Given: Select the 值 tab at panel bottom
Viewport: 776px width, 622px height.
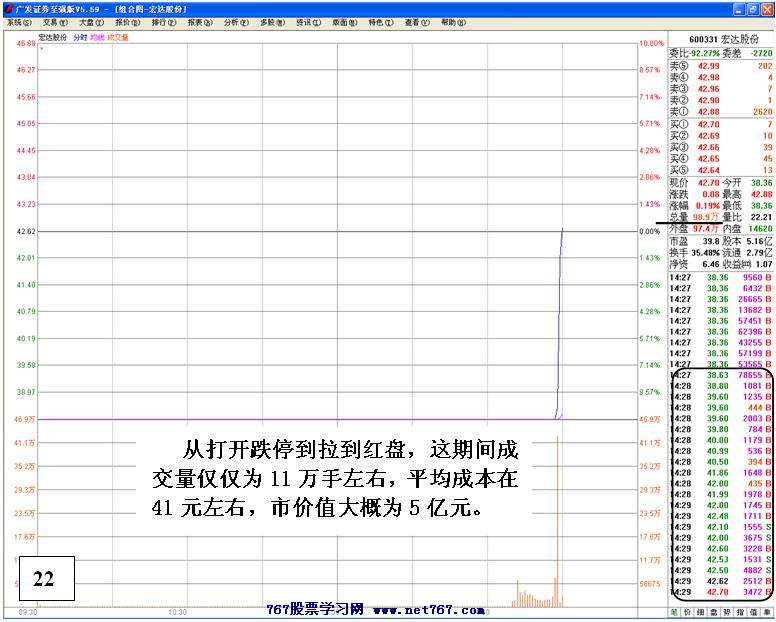Looking at the screenshot, I should click(754, 612).
